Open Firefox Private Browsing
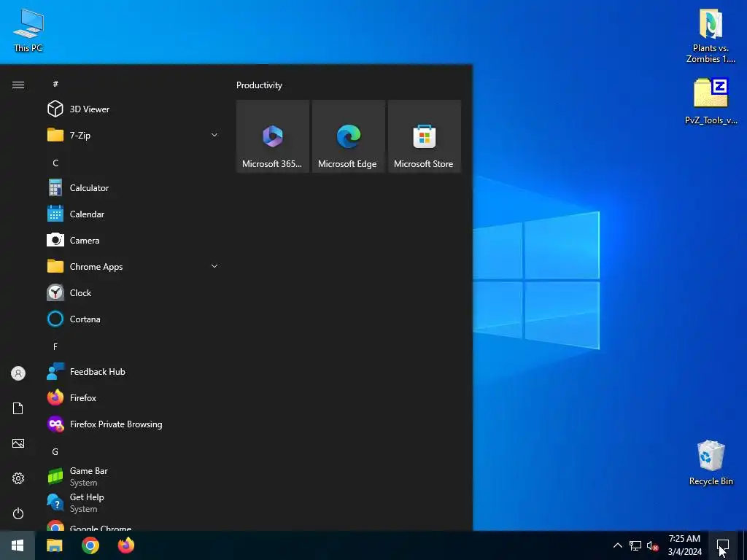Image resolution: width=747 pixels, height=560 pixels. [133, 424]
